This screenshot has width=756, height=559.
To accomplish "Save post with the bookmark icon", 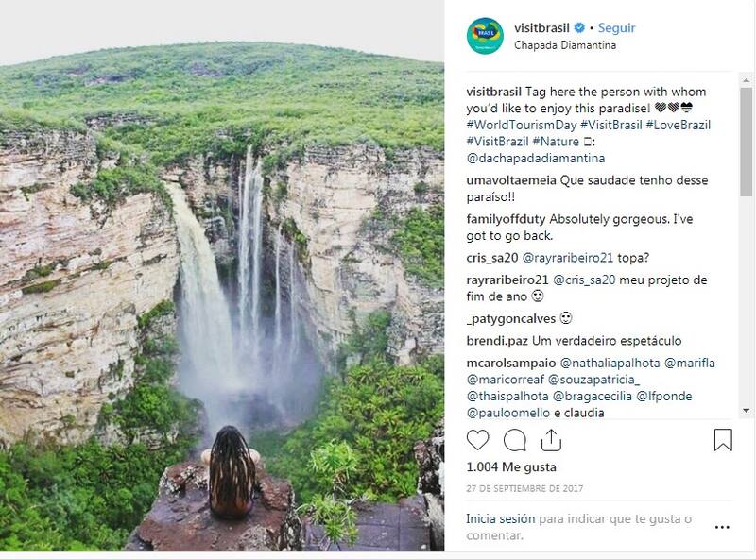I will point(723,440).
